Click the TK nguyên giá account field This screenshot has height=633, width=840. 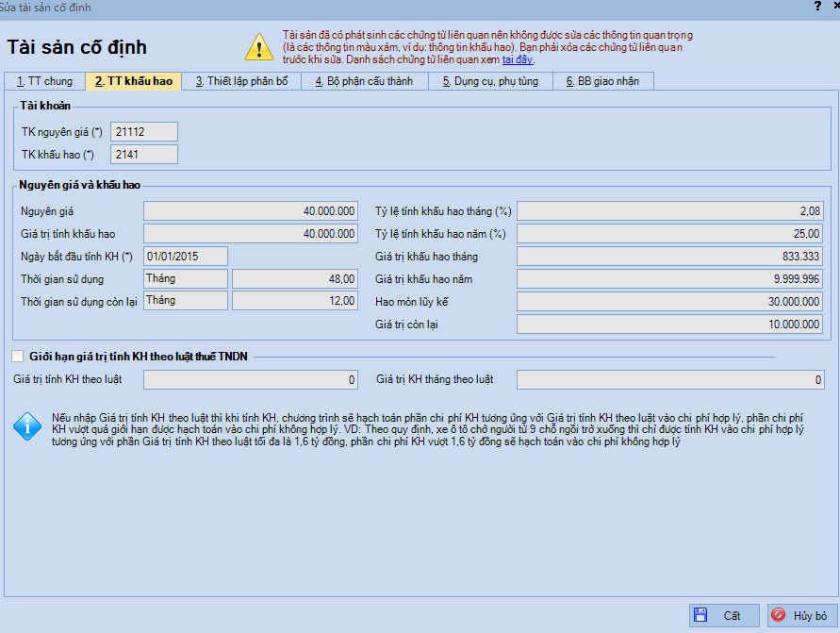143,132
